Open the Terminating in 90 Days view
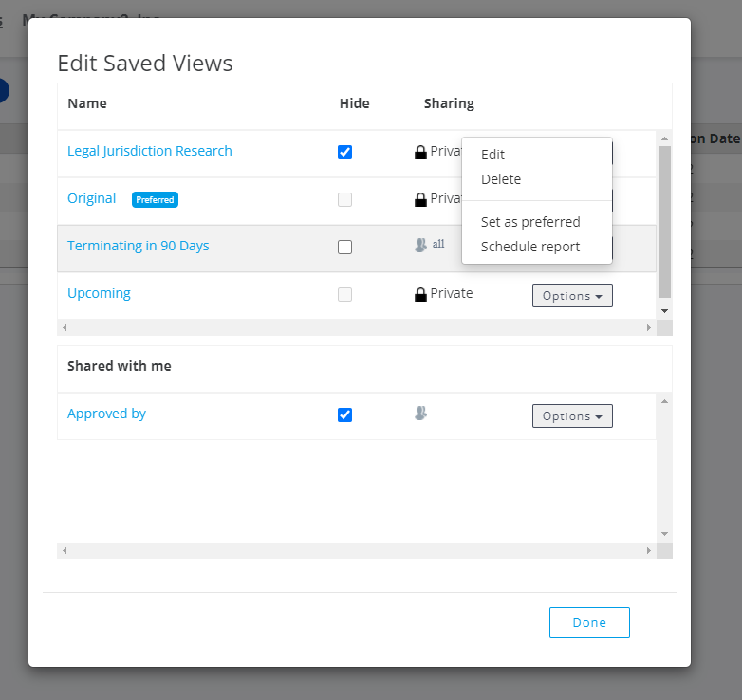 pyautogui.click(x=139, y=246)
